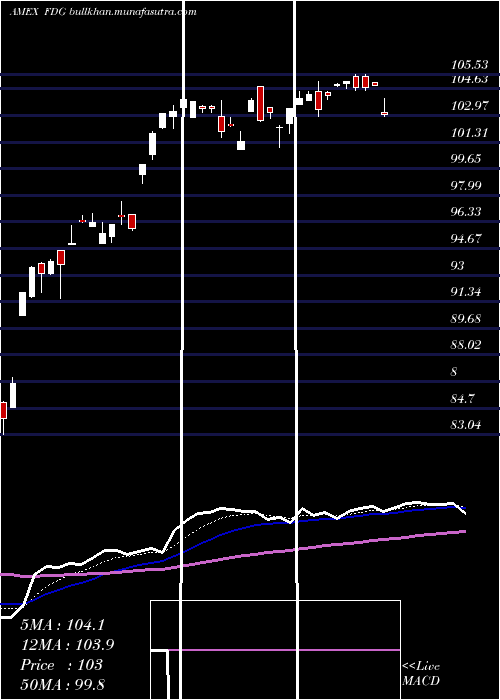Click the 12MA : 103.9 reading
This screenshot has height=700, width=500.
[67, 644]
